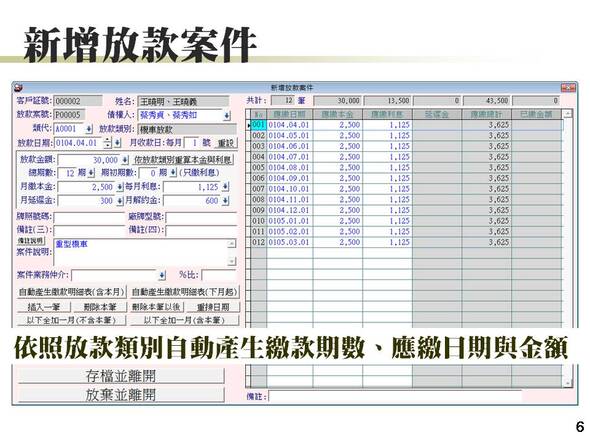Screen dimensions: 590x443
Task: Click 依放款類別重置本金與利息 button
Action: 183,160
